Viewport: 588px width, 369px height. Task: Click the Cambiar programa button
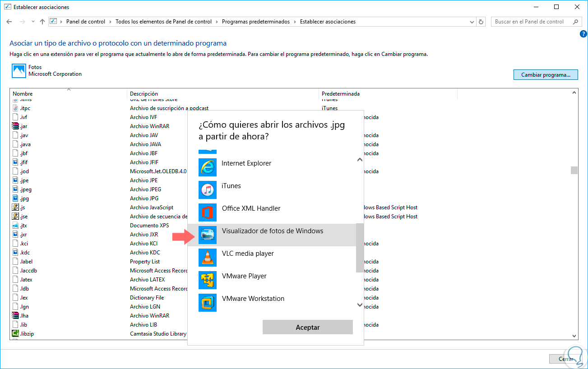(546, 75)
